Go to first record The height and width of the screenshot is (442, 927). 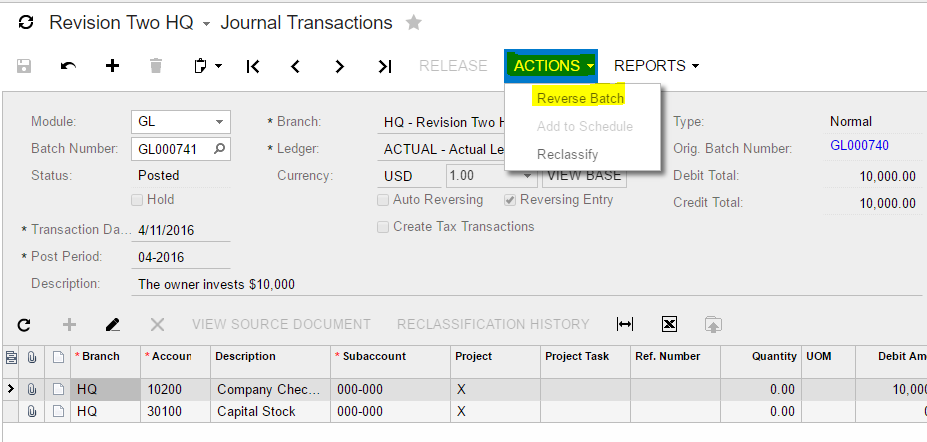pos(252,66)
